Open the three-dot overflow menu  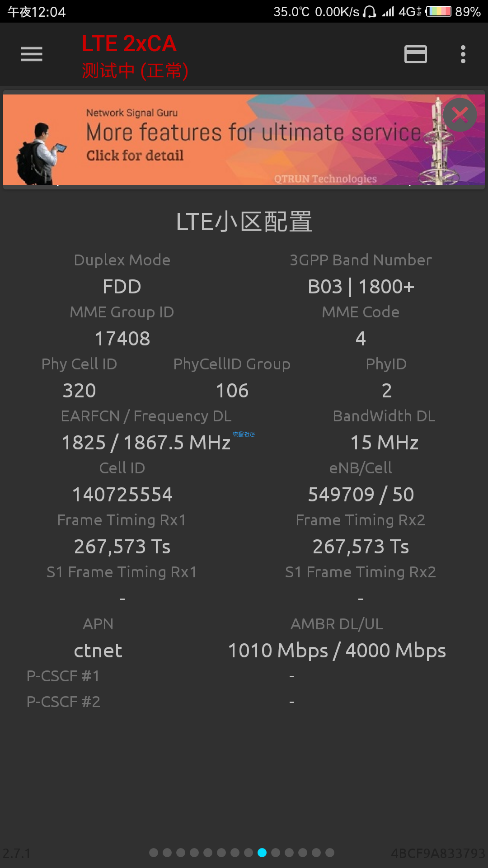tap(463, 54)
